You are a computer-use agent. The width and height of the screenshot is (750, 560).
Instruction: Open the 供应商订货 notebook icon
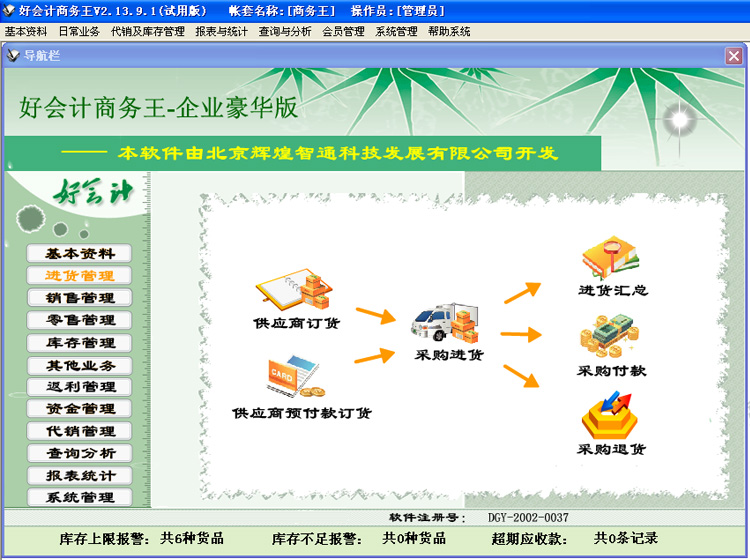coord(294,289)
